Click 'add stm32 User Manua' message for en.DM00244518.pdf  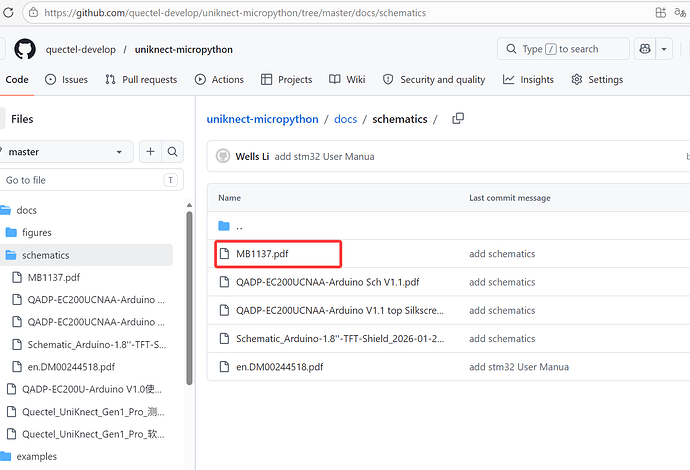pos(519,367)
